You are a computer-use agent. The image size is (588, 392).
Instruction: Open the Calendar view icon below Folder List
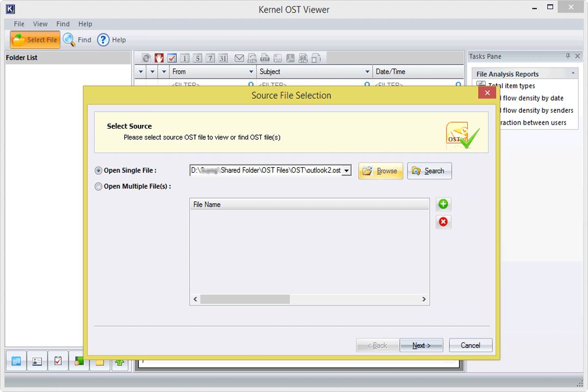16,361
